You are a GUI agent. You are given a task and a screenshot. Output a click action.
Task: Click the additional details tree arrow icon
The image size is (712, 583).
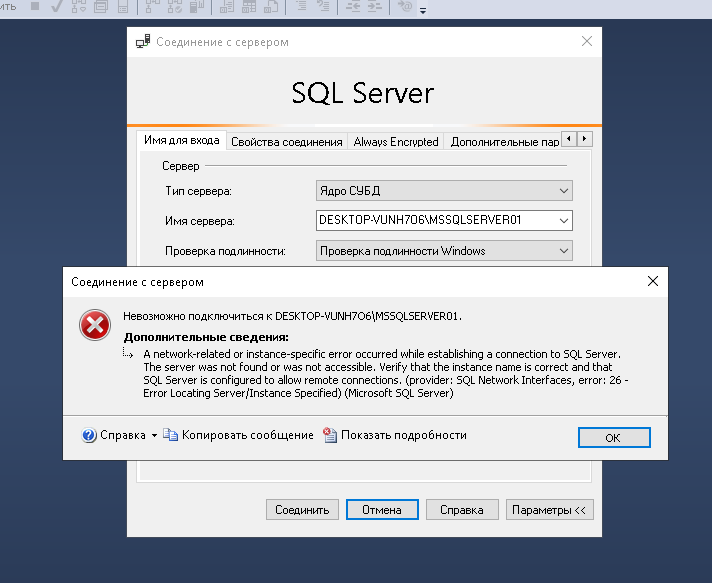click(128, 353)
